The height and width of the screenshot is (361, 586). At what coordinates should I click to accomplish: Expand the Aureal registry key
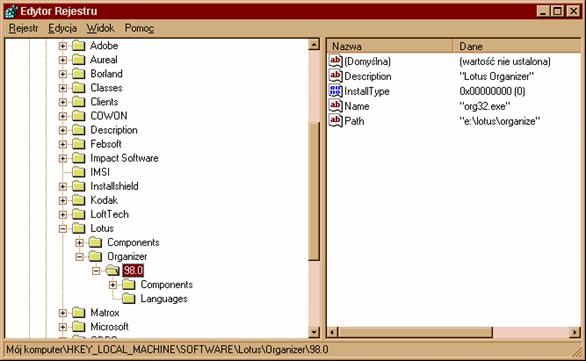(63, 60)
